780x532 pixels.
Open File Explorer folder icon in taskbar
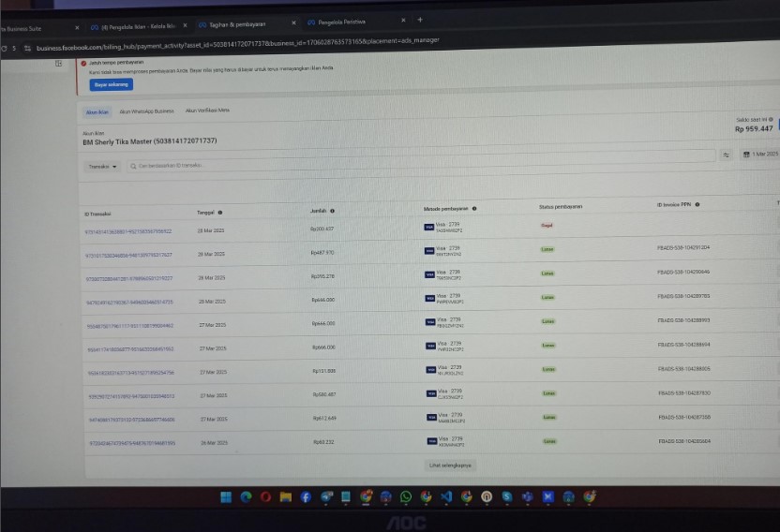point(286,496)
